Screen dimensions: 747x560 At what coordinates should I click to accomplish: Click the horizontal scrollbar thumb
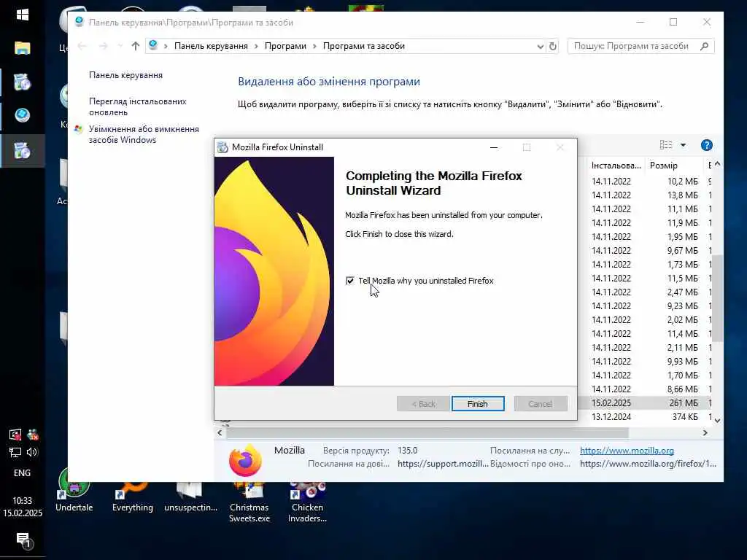(x=427, y=433)
